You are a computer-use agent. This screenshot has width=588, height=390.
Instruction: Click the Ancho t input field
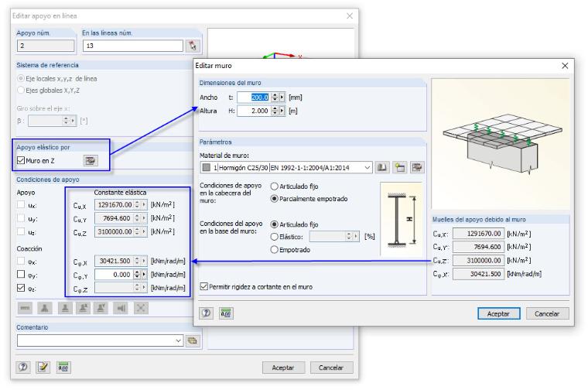tap(255, 97)
